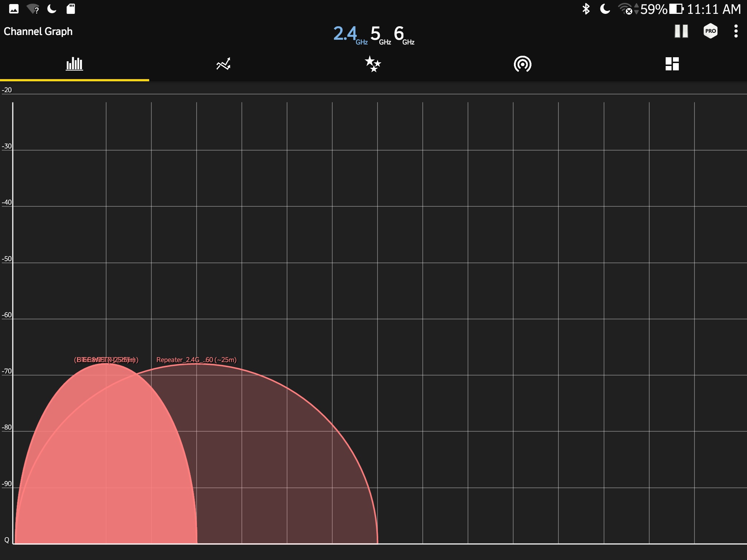747x560 pixels.
Task: Tap the Channel Graph title
Action: (x=38, y=32)
